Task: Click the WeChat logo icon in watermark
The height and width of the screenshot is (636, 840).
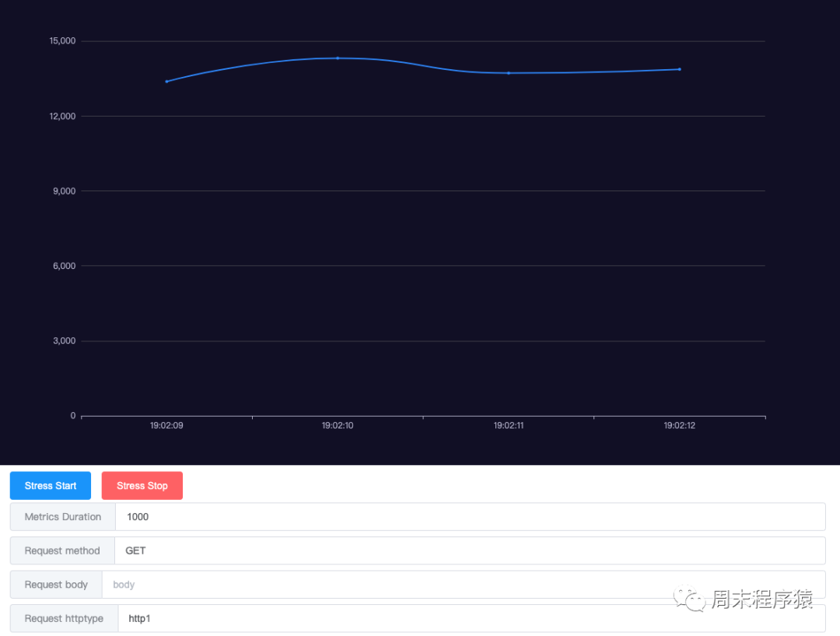Action: [x=689, y=599]
